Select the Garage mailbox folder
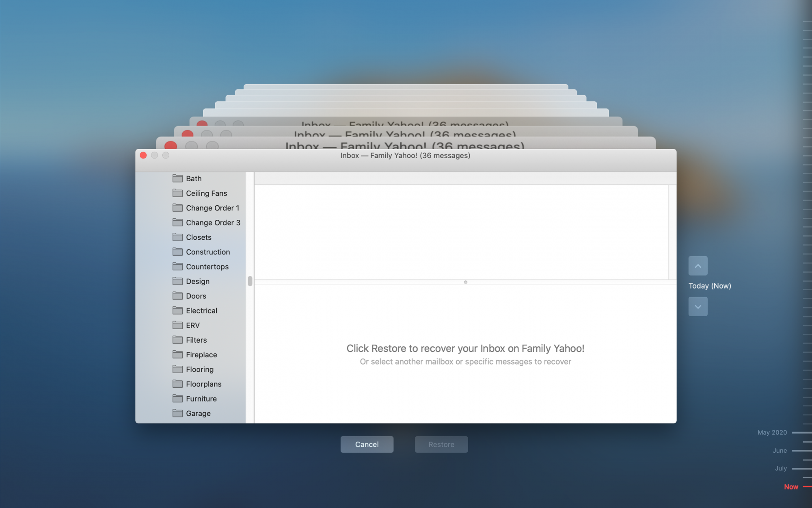The image size is (812, 508). tap(198, 413)
